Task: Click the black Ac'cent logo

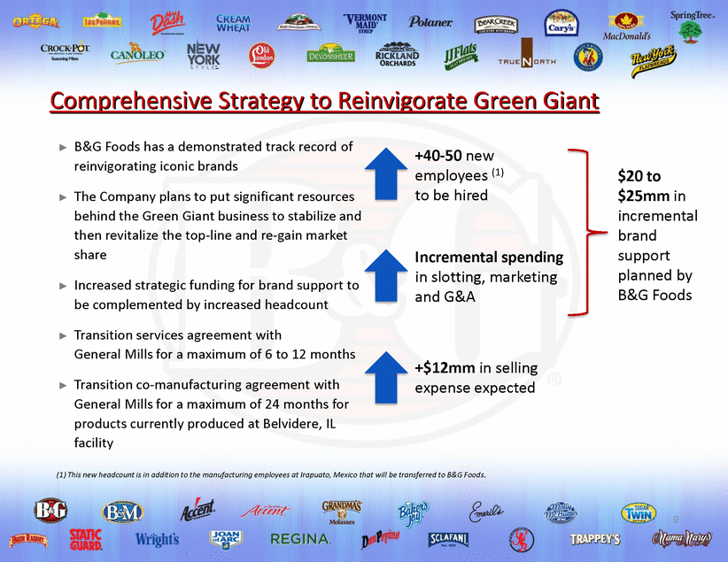Action: (x=197, y=510)
